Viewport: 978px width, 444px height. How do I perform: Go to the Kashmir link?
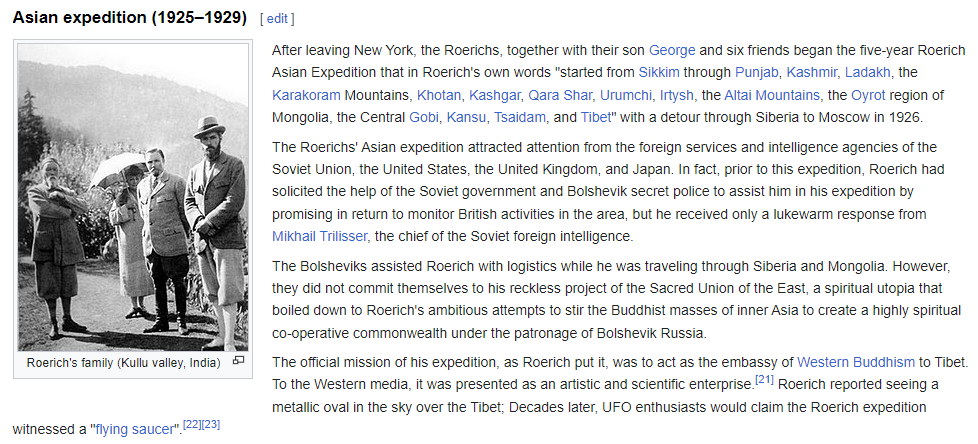click(815, 72)
